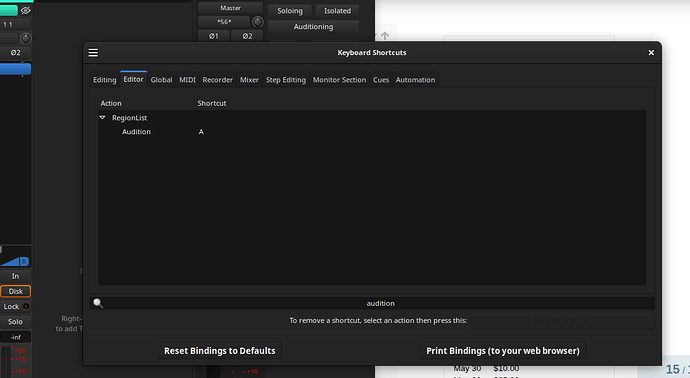Toggle phase invert Ø2 on left strip
The width and height of the screenshot is (690, 378).
[15, 52]
